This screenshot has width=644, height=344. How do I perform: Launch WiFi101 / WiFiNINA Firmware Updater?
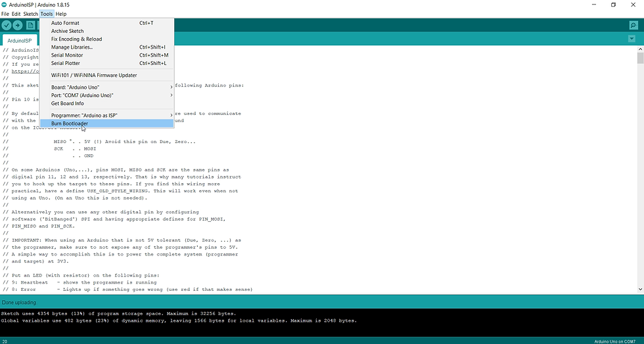[106, 75]
